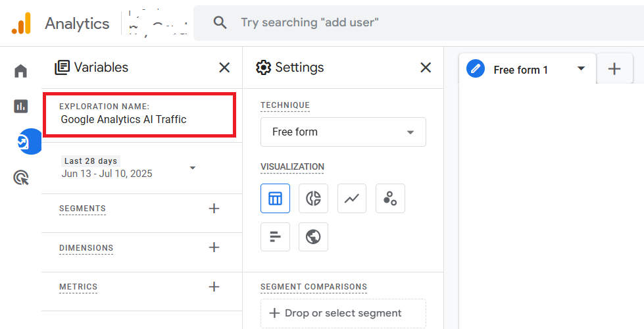
Task: Select the line chart visualization
Action: pos(352,198)
